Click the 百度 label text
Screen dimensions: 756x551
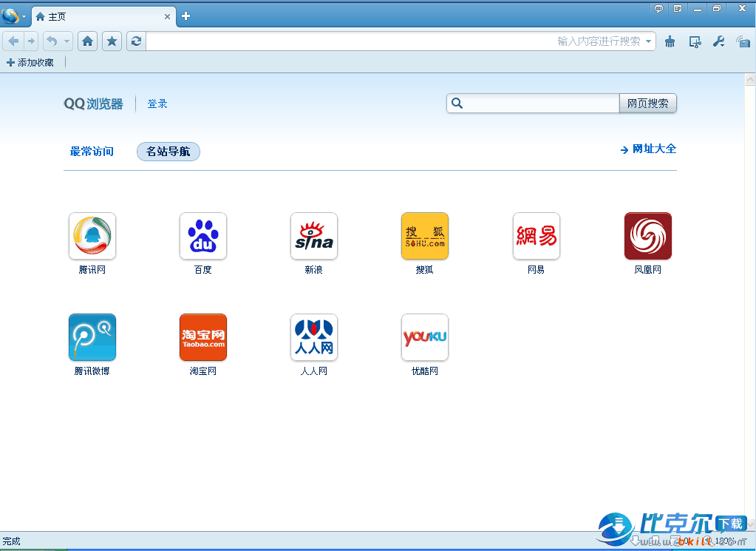coord(203,270)
